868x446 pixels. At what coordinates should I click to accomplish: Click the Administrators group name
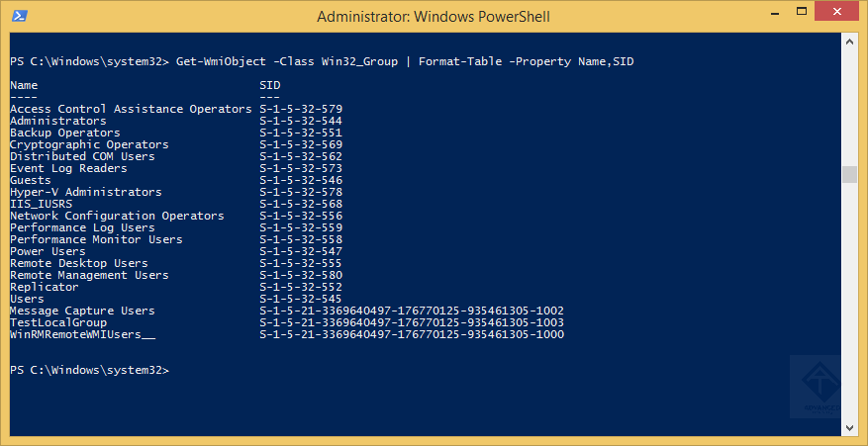click(x=57, y=121)
